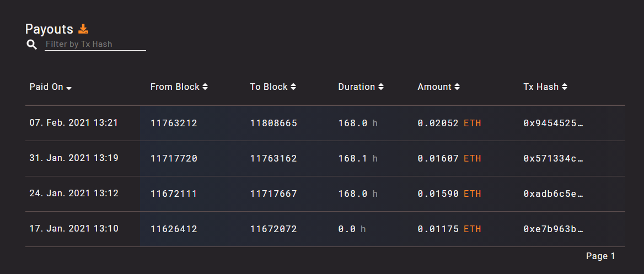Image resolution: width=644 pixels, height=274 pixels.
Task: Select the 24. Jan. 2021 payout row
Action: [74, 194]
